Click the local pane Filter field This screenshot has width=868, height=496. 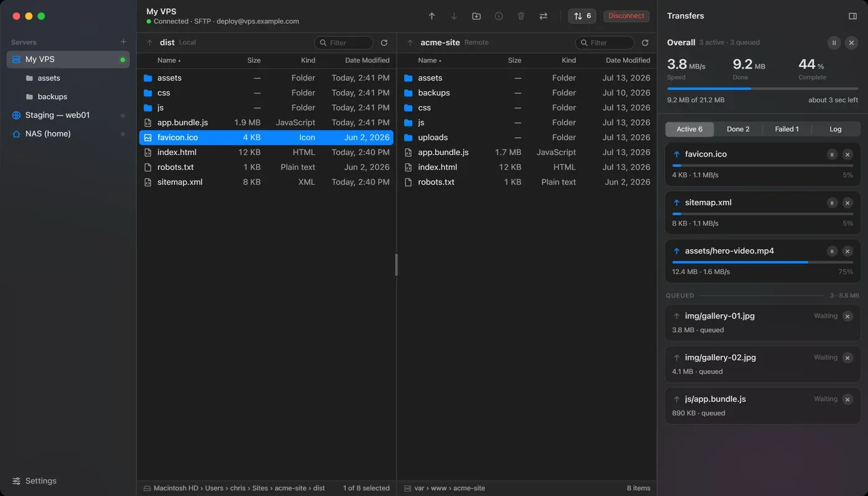pos(344,43)
